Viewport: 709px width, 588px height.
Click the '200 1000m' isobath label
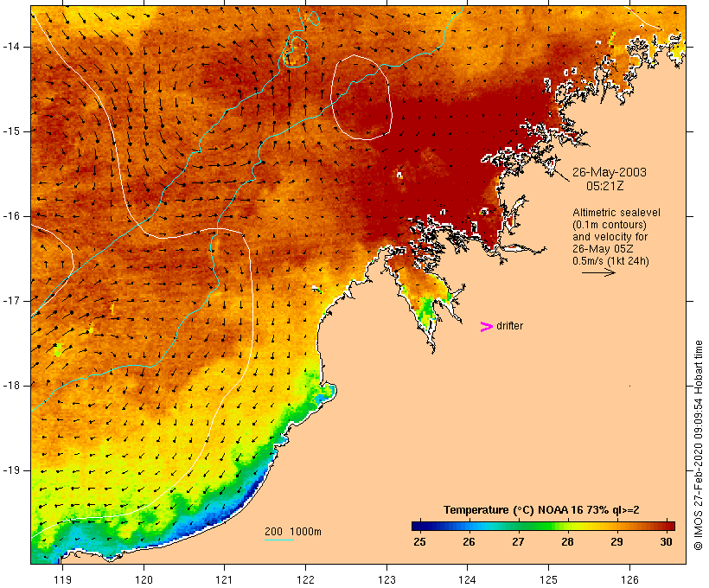coord(293,532)
